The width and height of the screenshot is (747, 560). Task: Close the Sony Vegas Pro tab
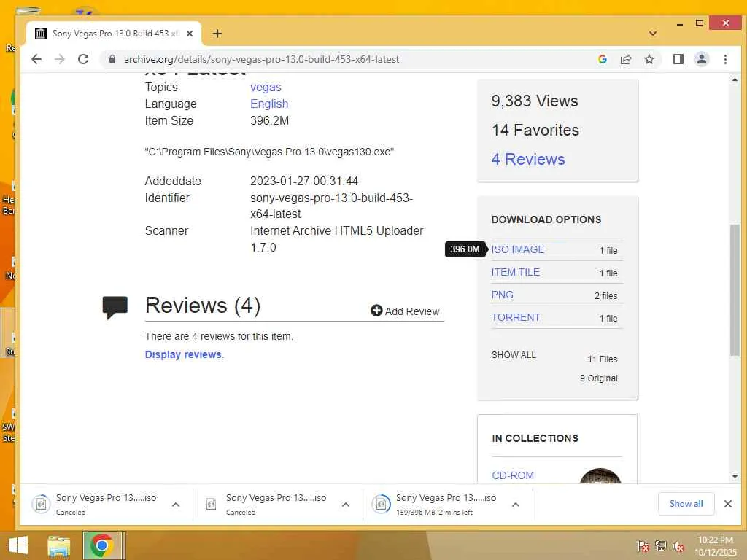click(x=190, y=34)
